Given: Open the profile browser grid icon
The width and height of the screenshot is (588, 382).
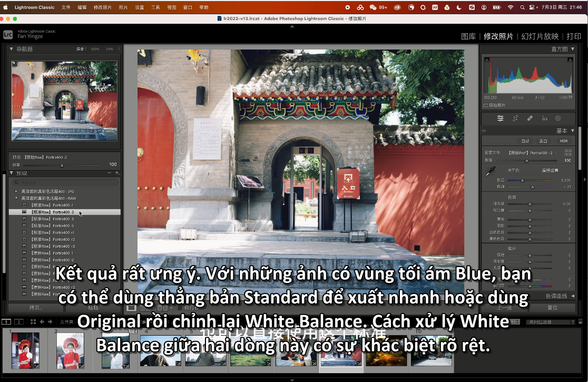Looking at the screenshot, I should [568, 152].
